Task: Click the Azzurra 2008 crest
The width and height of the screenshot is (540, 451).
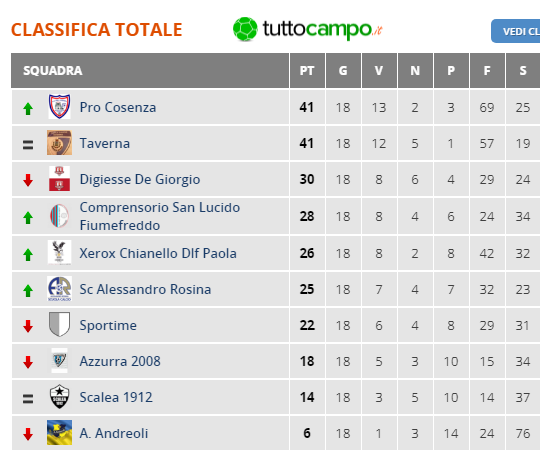Action: click(59, 360)
